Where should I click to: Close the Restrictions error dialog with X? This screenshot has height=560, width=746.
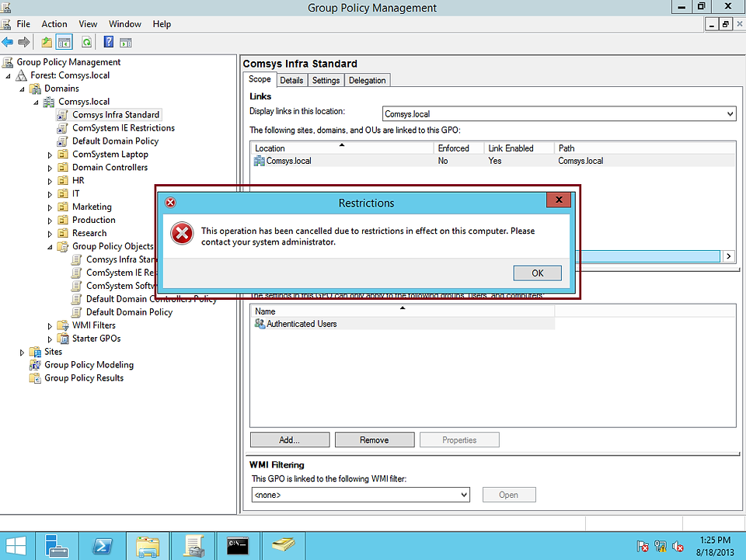[559, 200]
